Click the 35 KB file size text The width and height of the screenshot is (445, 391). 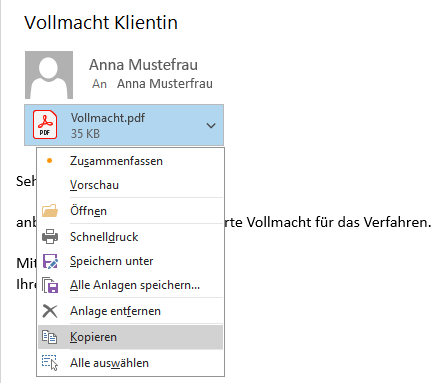[85, 134]
